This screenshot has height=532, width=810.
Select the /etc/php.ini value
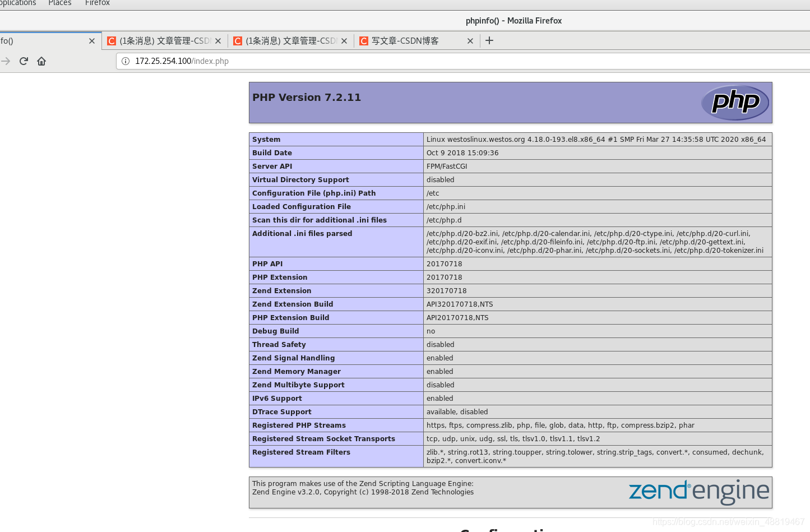click(446, 207)
